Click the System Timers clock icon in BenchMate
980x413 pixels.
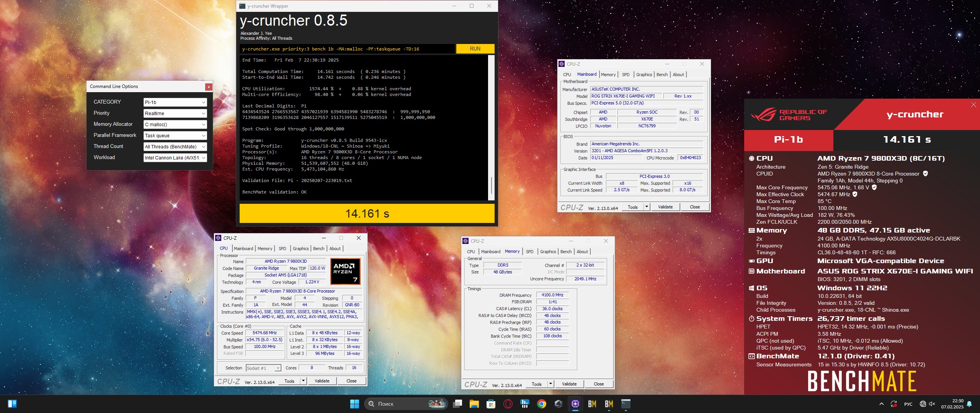click(751, 319)
